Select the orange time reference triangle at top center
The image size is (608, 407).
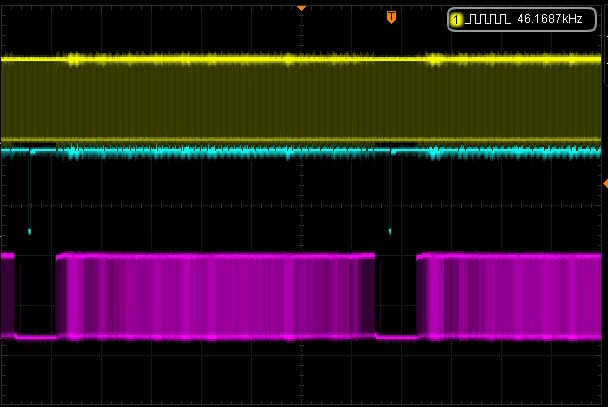301,8
